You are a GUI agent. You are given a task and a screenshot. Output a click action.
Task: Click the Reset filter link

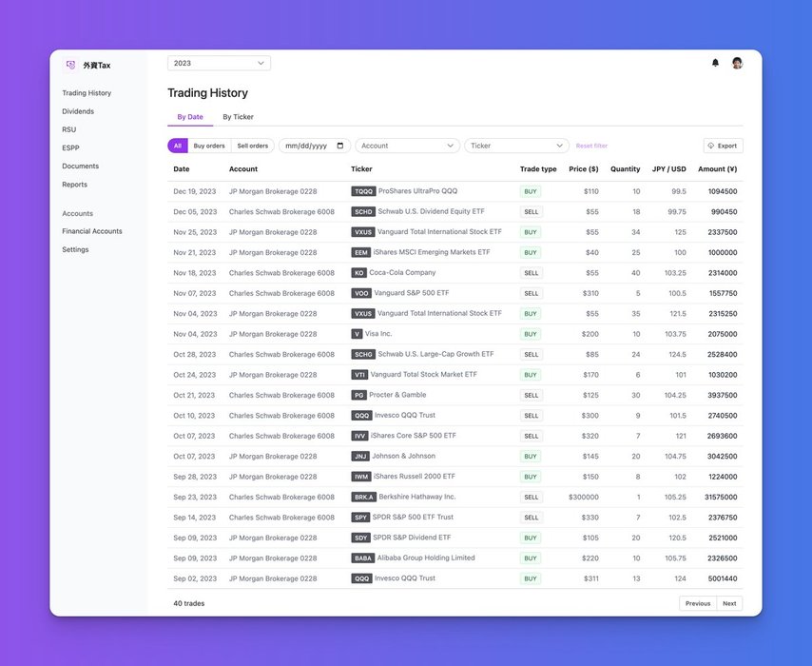(x=591, y=146)
